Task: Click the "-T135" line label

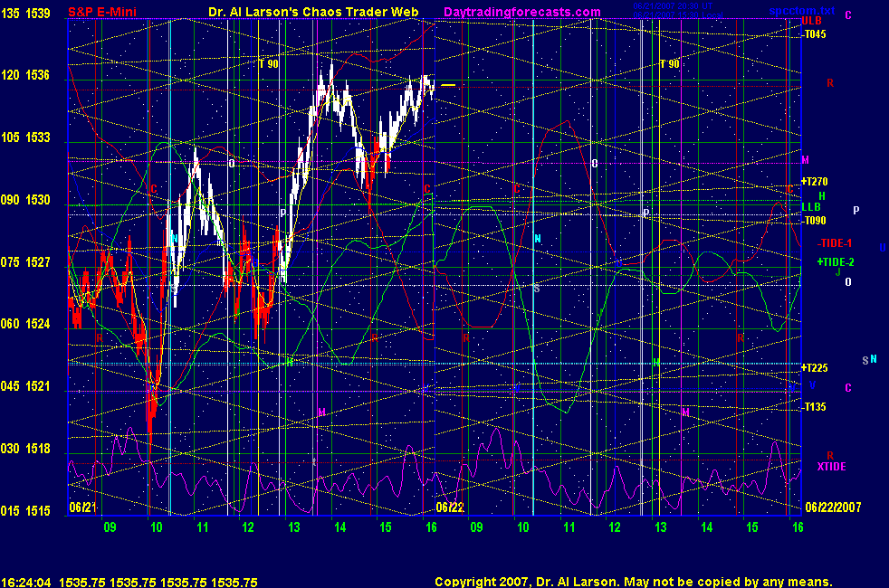Action: coord(814,407)
